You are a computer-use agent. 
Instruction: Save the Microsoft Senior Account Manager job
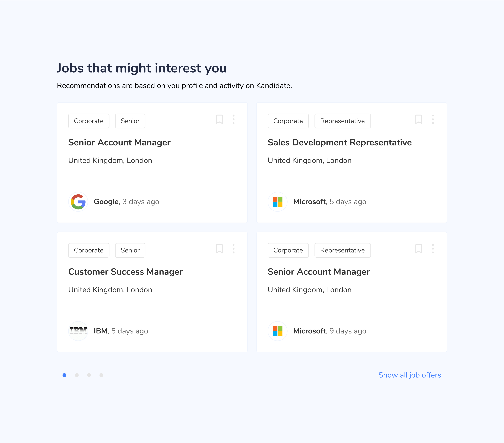tap(418, 249)
